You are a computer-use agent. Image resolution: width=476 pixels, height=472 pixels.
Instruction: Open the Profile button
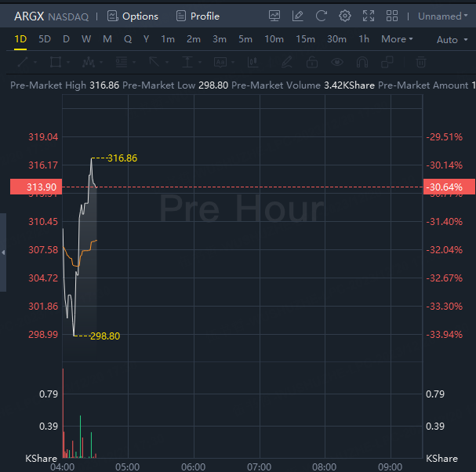coord(198,16)
